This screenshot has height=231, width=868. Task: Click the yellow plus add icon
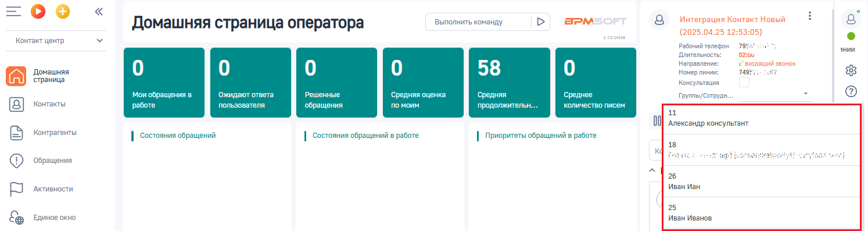coord(63,10)
